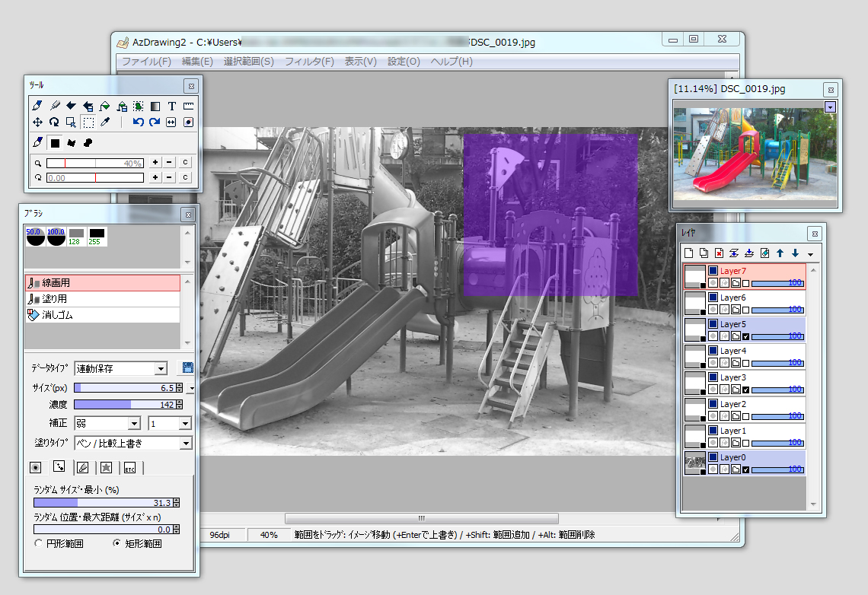Click the plus button next to the zoom slider

click(x=155, y=162)
